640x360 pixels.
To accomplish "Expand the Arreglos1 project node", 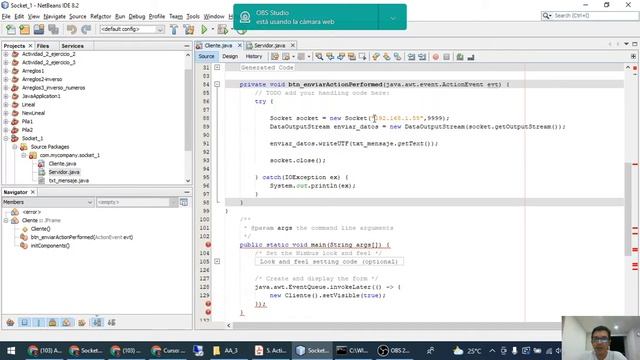I will 6,71.
